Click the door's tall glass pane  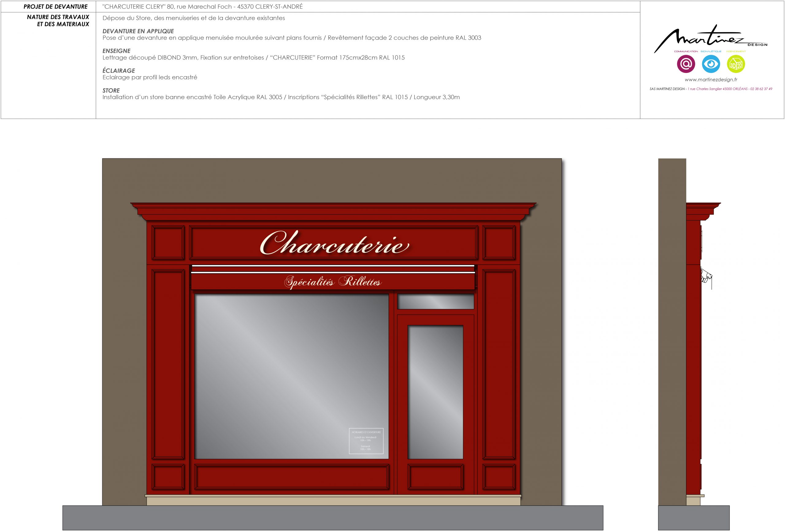[435, 392]
